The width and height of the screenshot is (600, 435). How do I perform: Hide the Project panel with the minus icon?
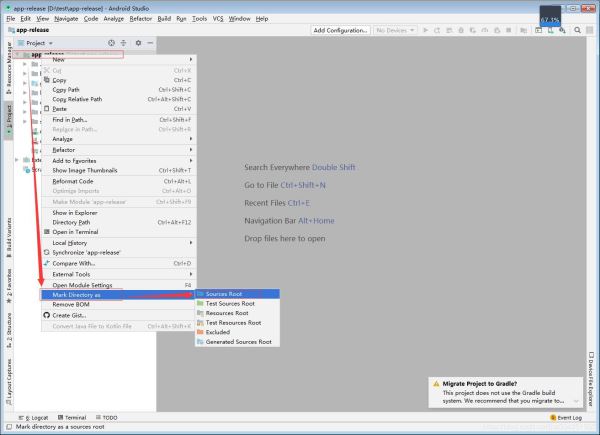click(x=150, y=44)
